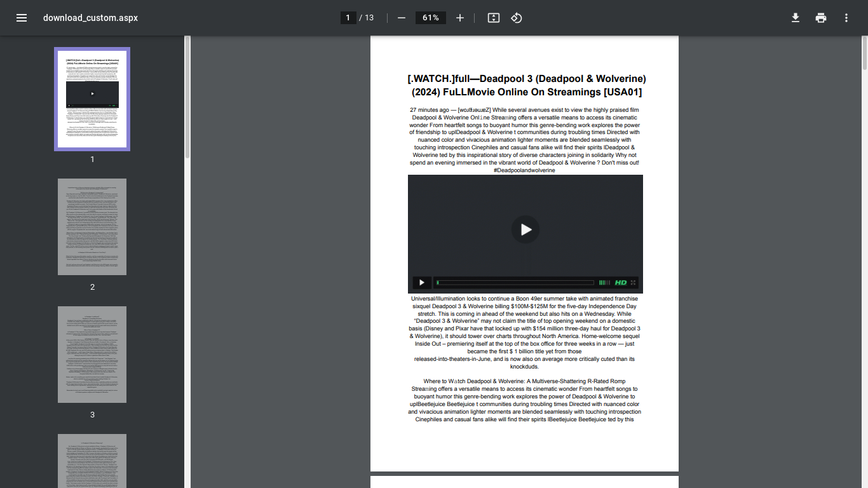The width and height of the screenshot is (868, 488).
Task: Click the main document vertical scrollbar
Action: point(865,53)
